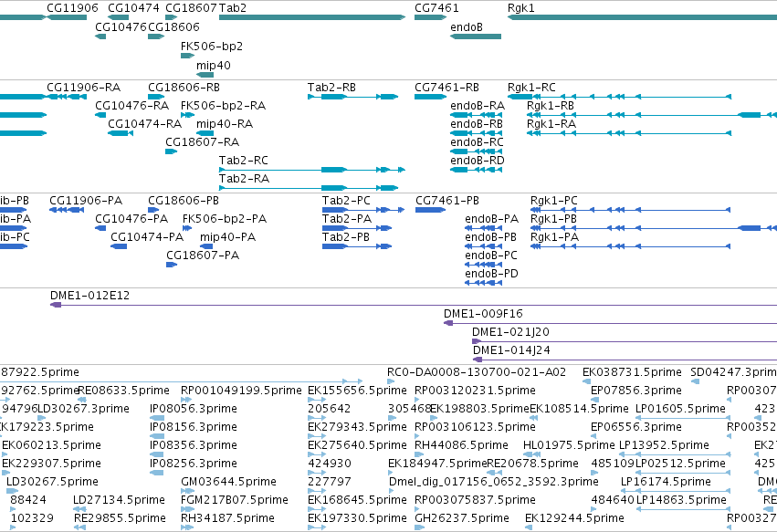Select the CG10476-PA protein label
This screenshot has width=777, height=532.
click(131, 219)
